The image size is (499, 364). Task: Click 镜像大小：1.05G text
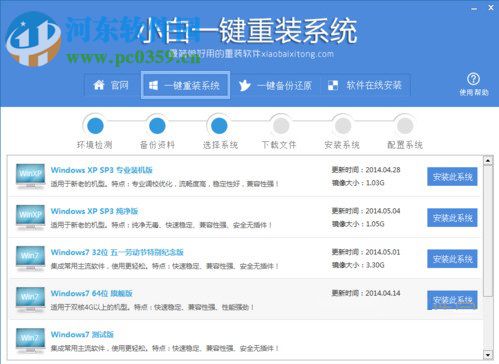pos(358,224)
